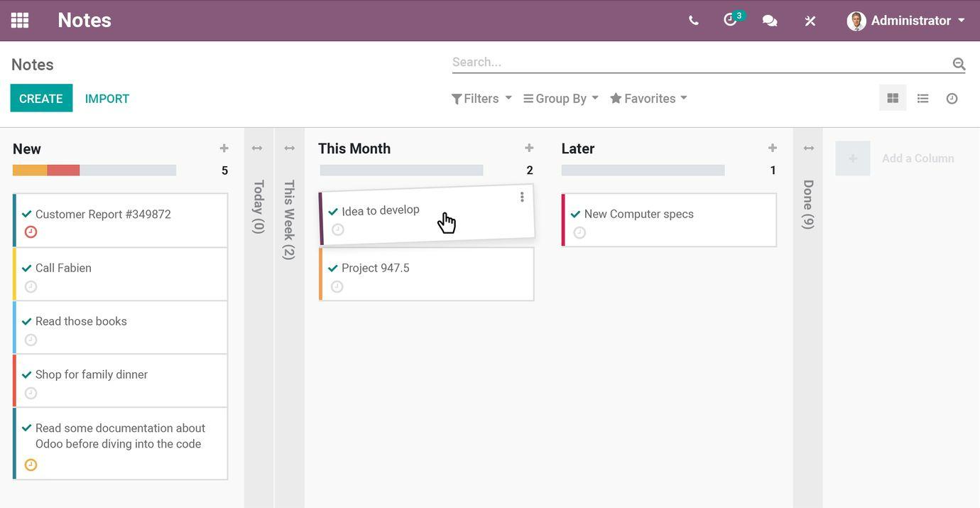The image size is (980, 508).
Task: Expand the Filters dropdown
Action: pos(481,99)
